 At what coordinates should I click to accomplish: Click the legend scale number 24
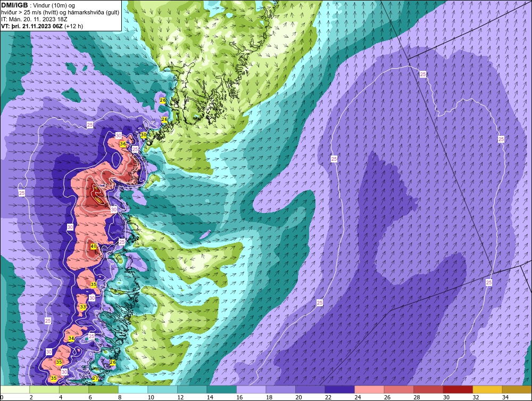[358, 397]
